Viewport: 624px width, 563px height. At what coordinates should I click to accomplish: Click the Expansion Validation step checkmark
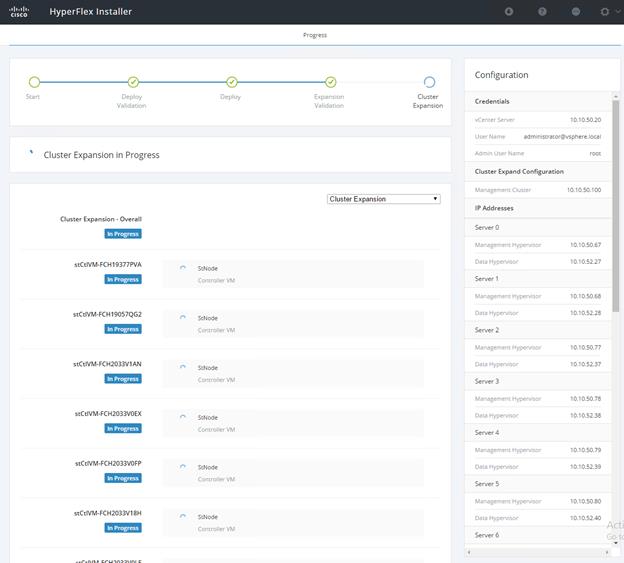(x=330, y=82)
